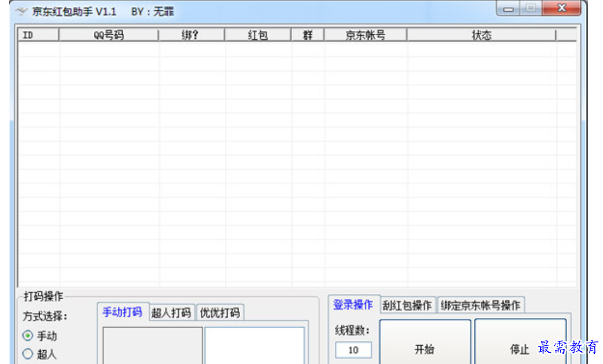Click the app icon in title bar
This screenshot has height=364, width=603.
[21, 11]
